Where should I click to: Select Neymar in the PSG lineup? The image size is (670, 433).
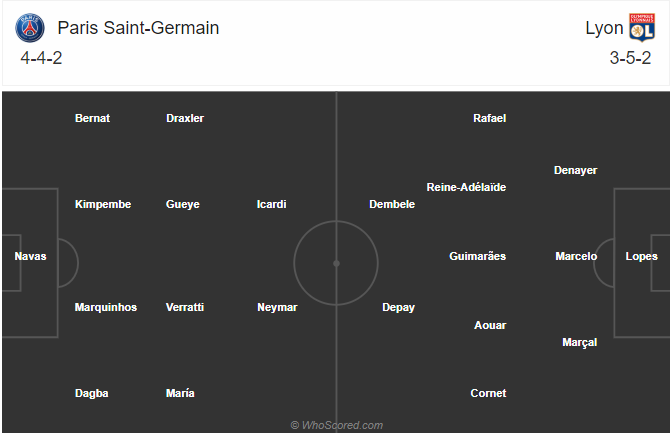coord(277,307)
